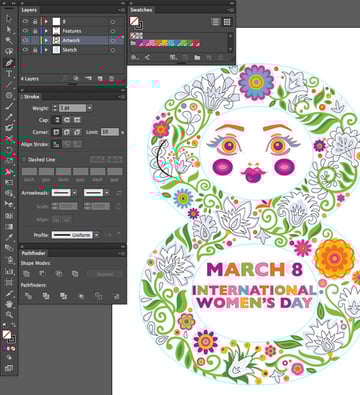Open the Swatch Libraries menu icon

(x=135, y=57)
